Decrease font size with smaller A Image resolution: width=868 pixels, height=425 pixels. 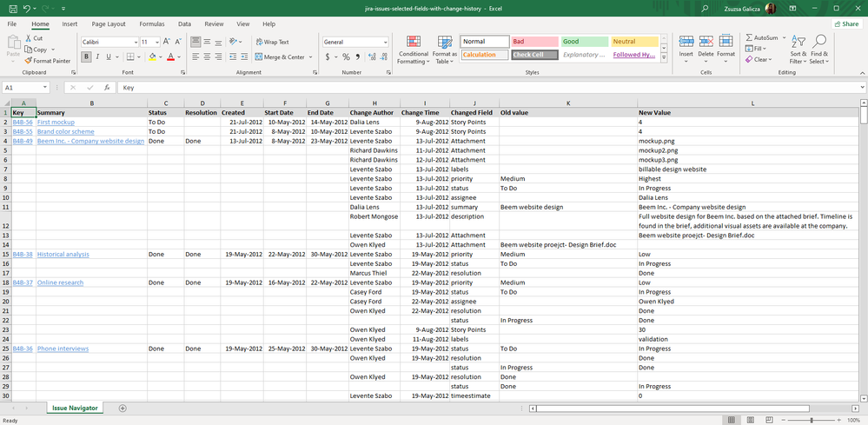[176, 42]
